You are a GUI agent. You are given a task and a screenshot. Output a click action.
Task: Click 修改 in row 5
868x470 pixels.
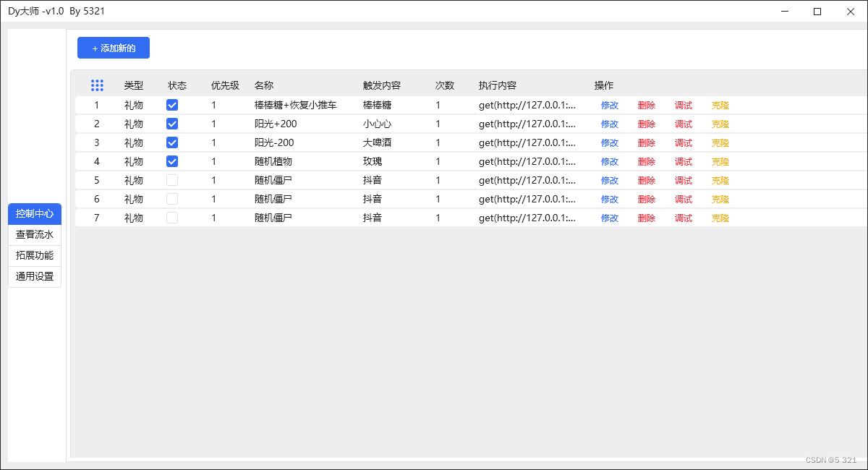610,181
